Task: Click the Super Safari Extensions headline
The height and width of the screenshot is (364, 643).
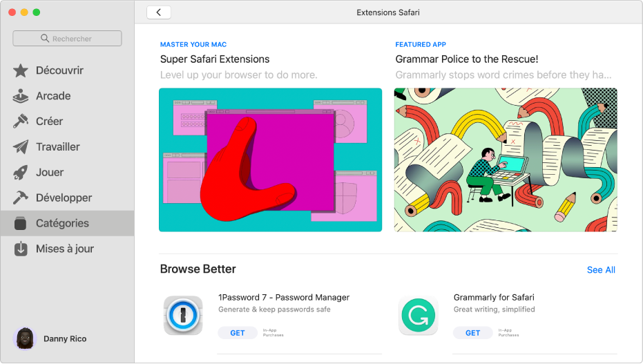Action: click(x=215, y=59)
